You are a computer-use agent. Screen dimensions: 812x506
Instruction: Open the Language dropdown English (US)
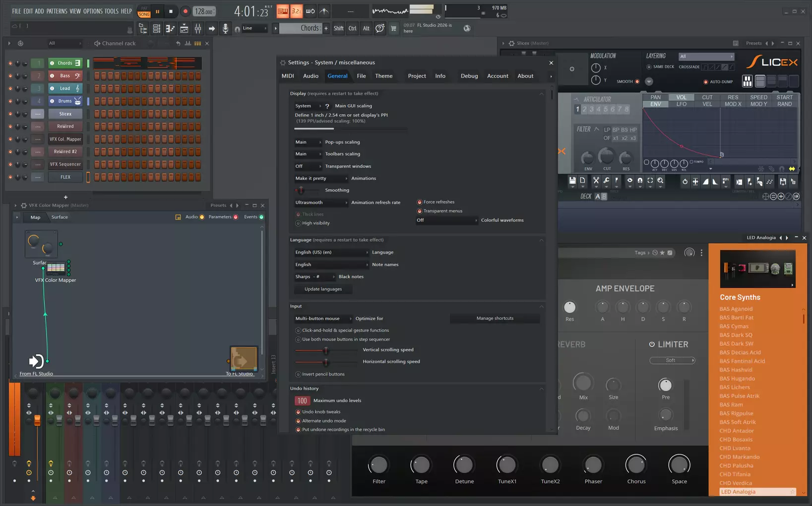(331, 252)
